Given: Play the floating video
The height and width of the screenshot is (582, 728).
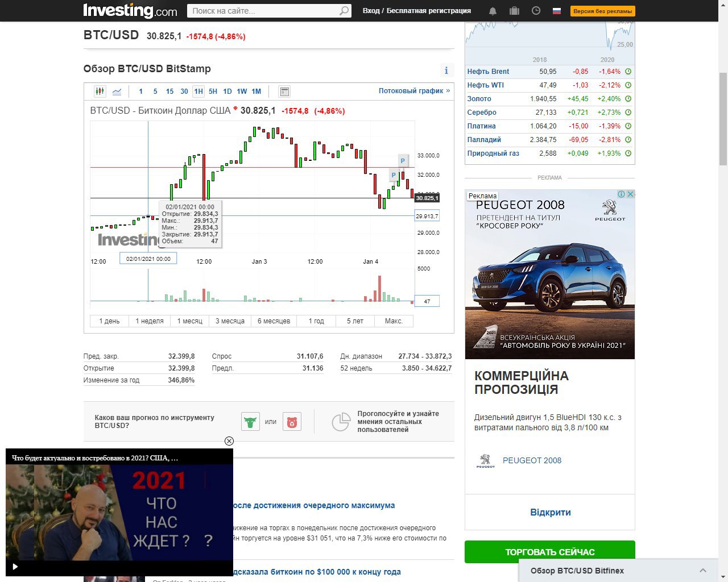Looking at the screenshot, I should [15, 567].
